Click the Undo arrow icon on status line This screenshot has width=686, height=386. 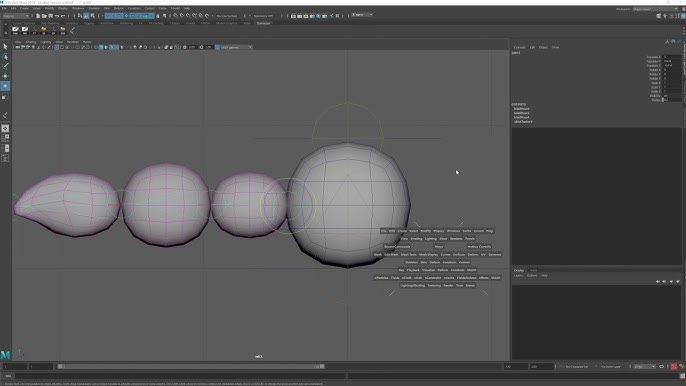[57, 16]
